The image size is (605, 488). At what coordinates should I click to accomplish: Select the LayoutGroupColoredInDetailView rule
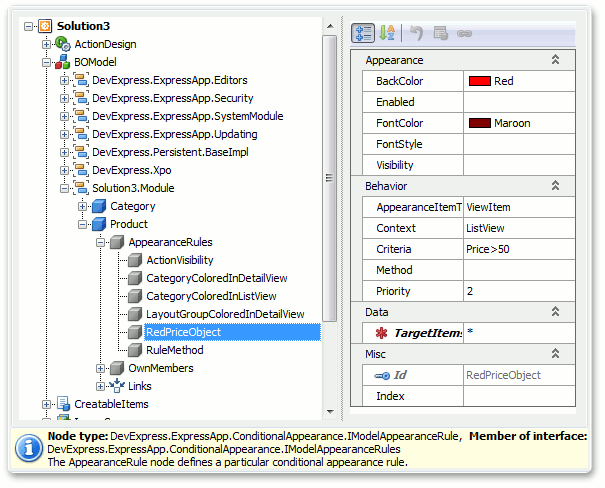(225, 314)
